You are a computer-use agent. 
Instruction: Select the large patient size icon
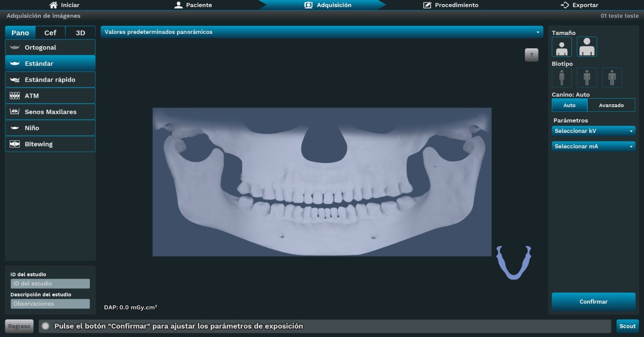pyautogui.click(x=586, y=47)
